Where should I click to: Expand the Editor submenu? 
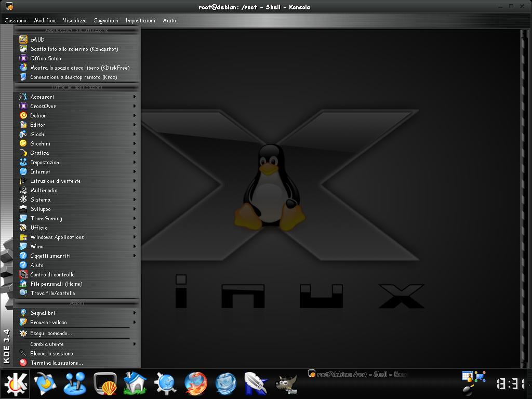77,125
